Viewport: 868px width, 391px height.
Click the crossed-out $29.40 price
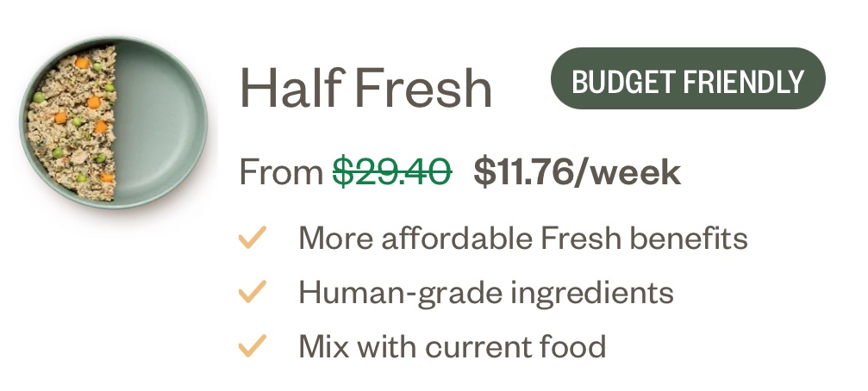[392, 172]
